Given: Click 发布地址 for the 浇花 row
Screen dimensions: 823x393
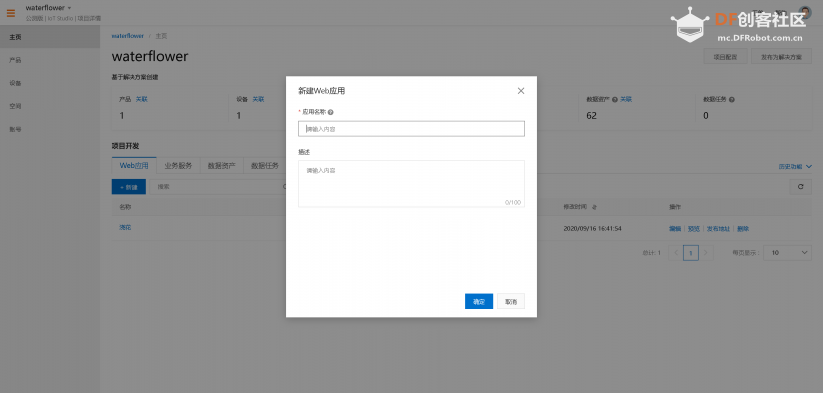Looking at the screenshot, I should 719,229.
